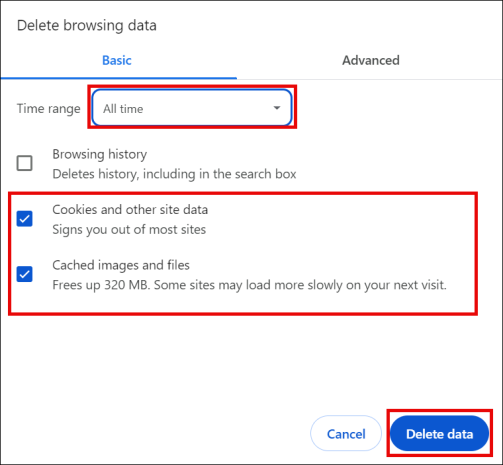Click the 'Delete browsing data' dialog title
This screenshot has width=503, height=465.
(x=87, y=26)
